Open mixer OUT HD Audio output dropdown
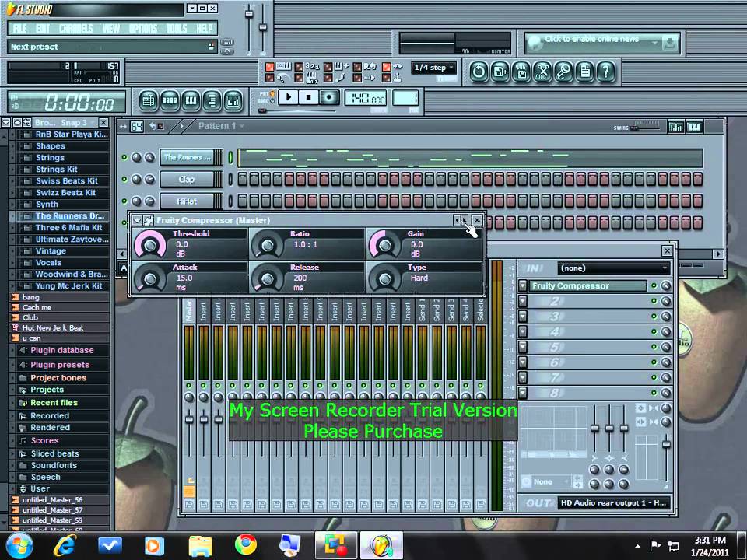Screen dimensions: 747x560 [614, 503]
